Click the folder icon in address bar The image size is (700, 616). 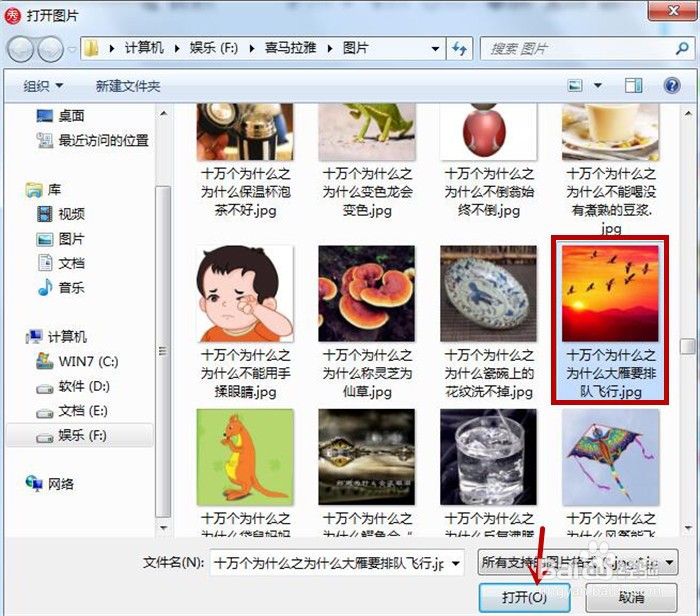(92, 48)
